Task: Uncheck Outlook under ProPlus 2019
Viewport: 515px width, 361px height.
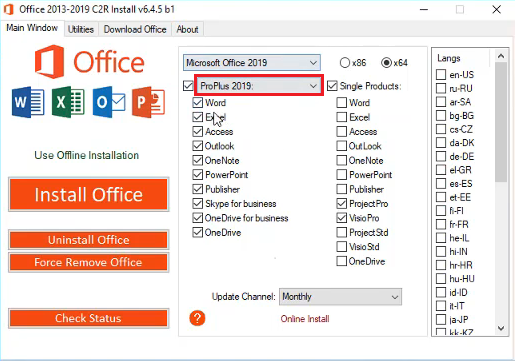Action: point(198,146)
